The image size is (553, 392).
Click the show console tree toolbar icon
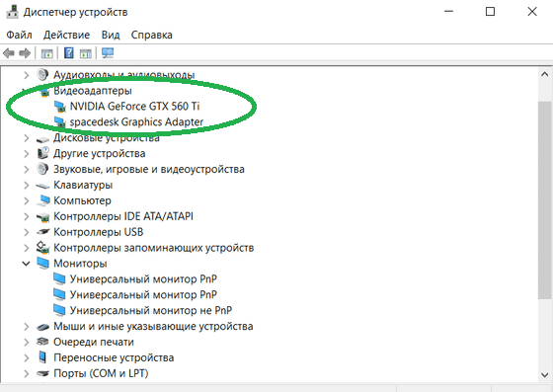(x=47, y=53)
